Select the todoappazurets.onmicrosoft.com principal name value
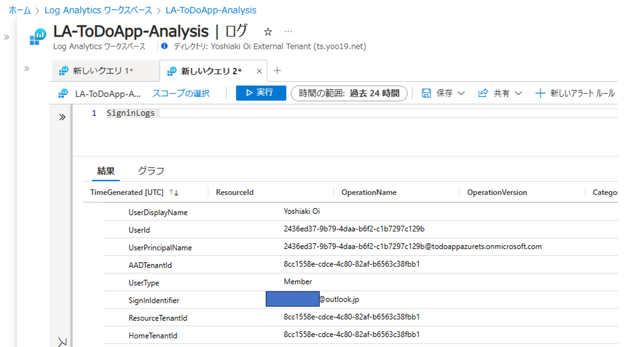The width and height of the screenshot is (644, 347). pyautogui.click(x=413, y=247)
